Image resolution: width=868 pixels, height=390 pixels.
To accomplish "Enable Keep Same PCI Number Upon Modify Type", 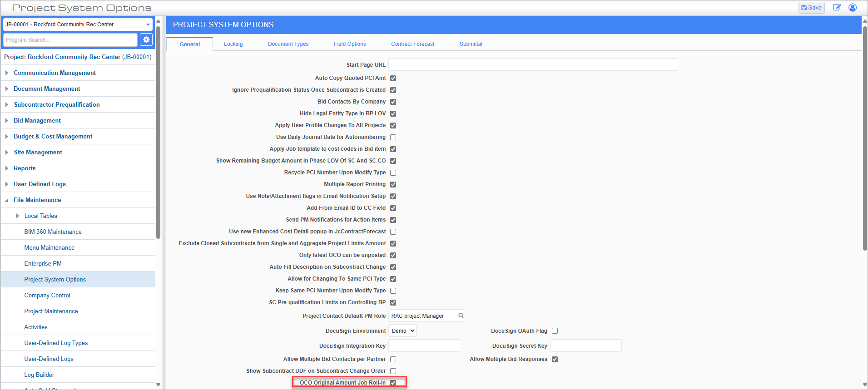I will [393, 291].
